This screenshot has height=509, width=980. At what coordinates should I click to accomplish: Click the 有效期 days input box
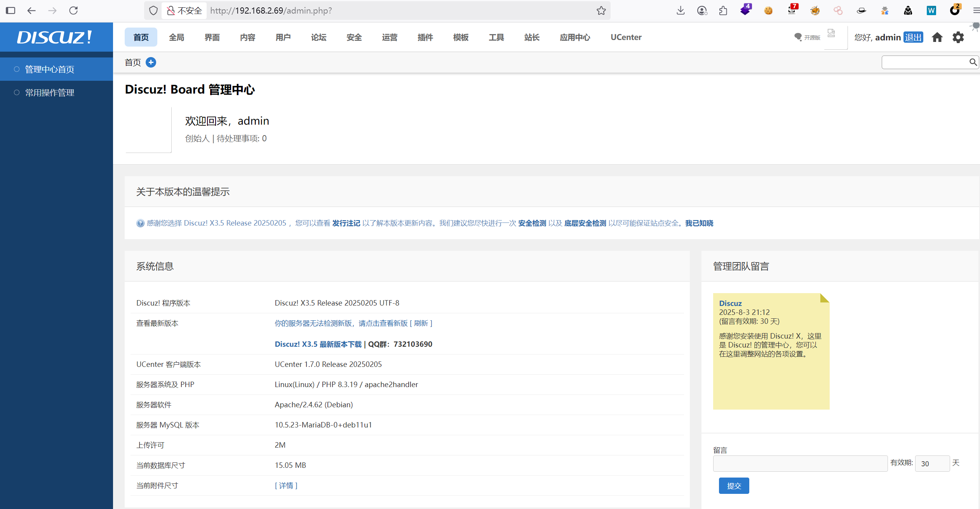coord(932,464)
